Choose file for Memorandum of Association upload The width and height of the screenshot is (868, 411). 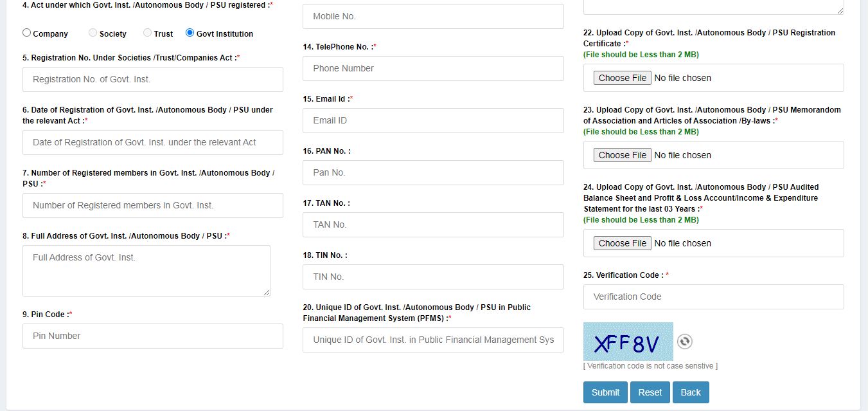click(x=622, y=155)
